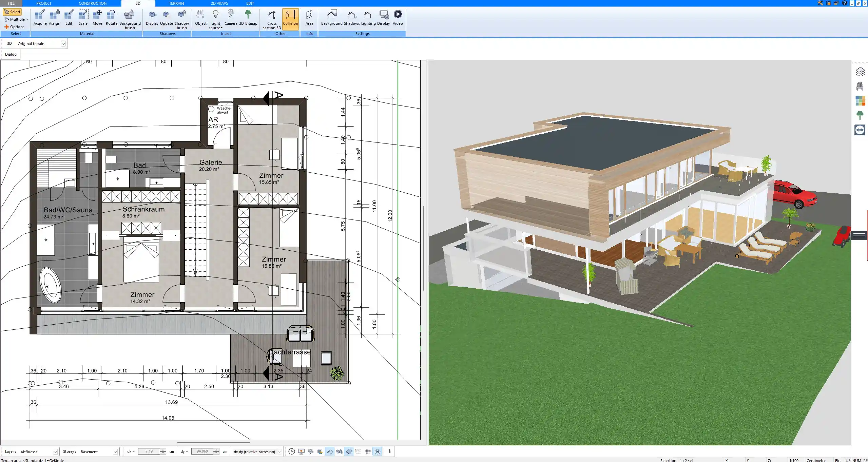Screen dimensions: 868x462
Task: Open the furniture catalog chair icon
Action: [x=860, y=86]
